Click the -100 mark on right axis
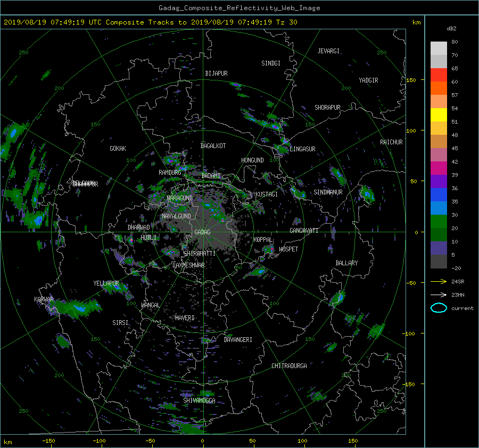479x448 pixels. pos(410,333)
